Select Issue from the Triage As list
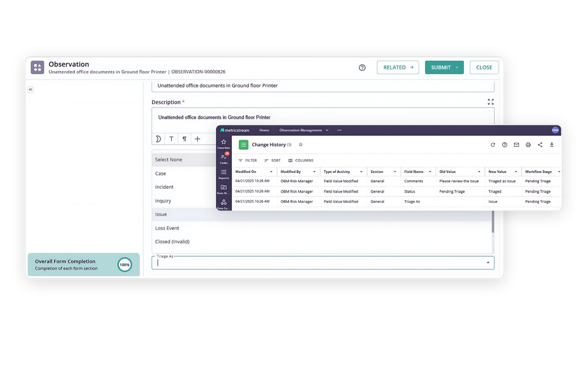 tap(161, 214)
